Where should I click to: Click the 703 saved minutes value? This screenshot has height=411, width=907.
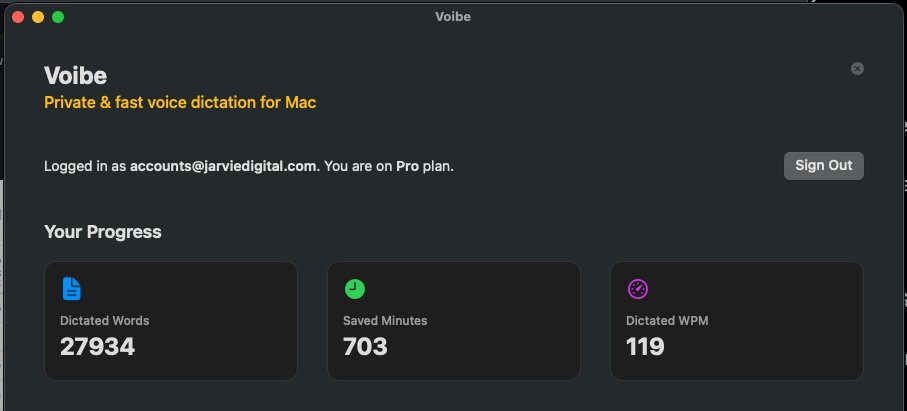tap(365, 347)
